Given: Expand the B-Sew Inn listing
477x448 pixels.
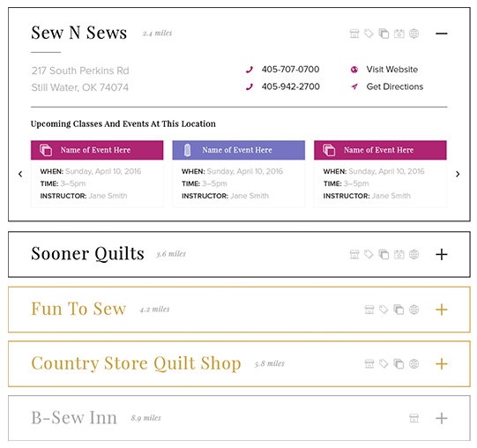Looking at the screenshot, I should 442,418.
